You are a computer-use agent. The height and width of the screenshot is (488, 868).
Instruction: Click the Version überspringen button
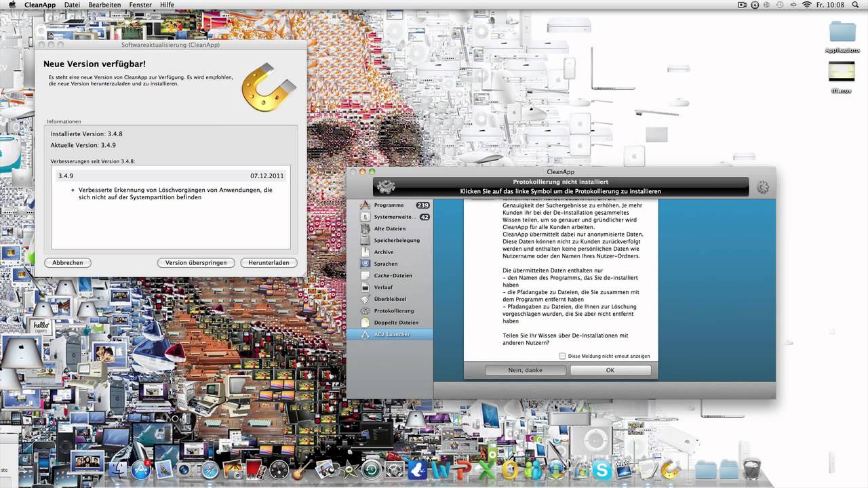[x=196, y=262]
